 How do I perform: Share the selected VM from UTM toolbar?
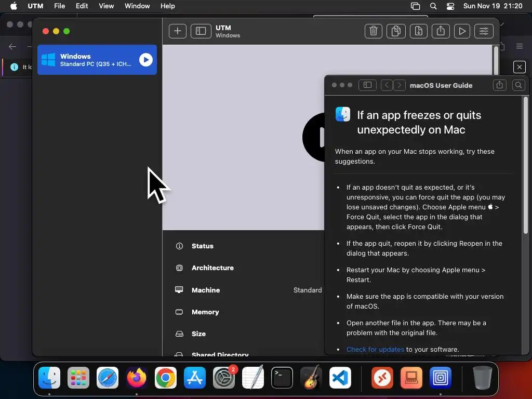pos(441,31)
